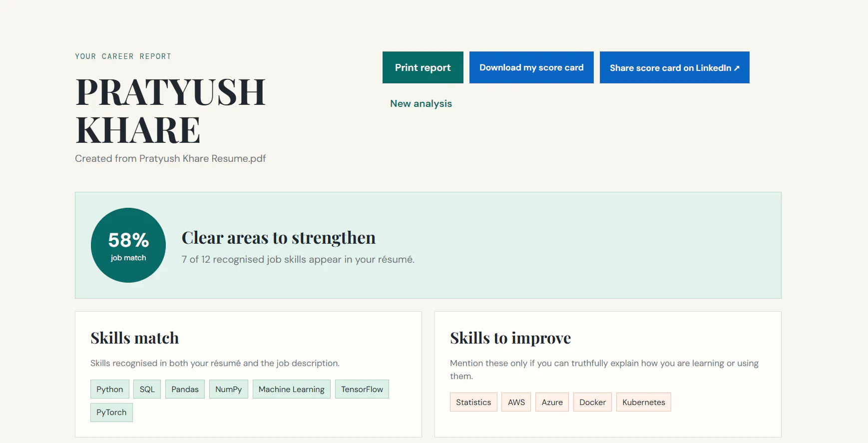Click the Mention these only if advice text

click(x=604, y=370)
